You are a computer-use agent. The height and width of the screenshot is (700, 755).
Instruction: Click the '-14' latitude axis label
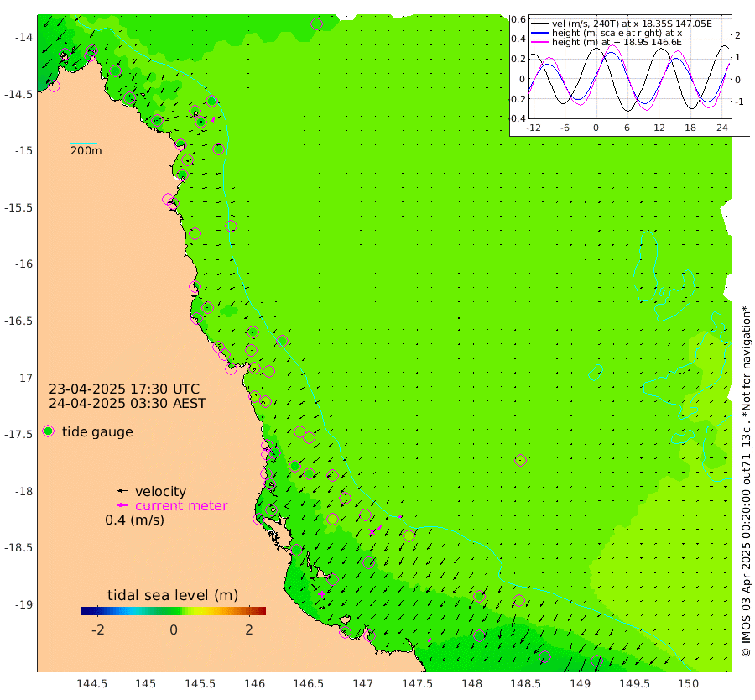click(x=23, y=37)
